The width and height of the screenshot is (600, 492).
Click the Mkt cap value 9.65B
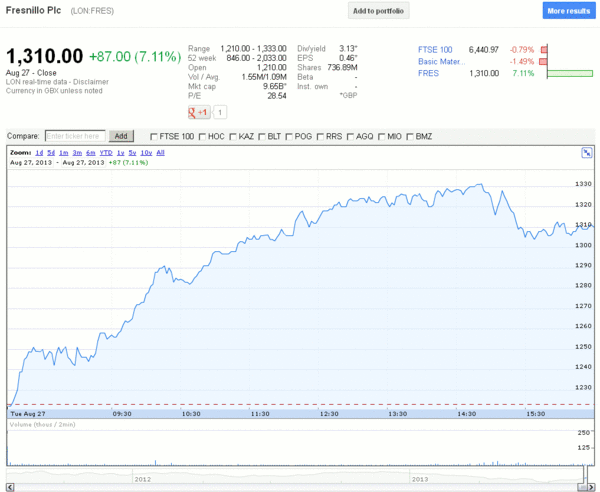point(274,86)
